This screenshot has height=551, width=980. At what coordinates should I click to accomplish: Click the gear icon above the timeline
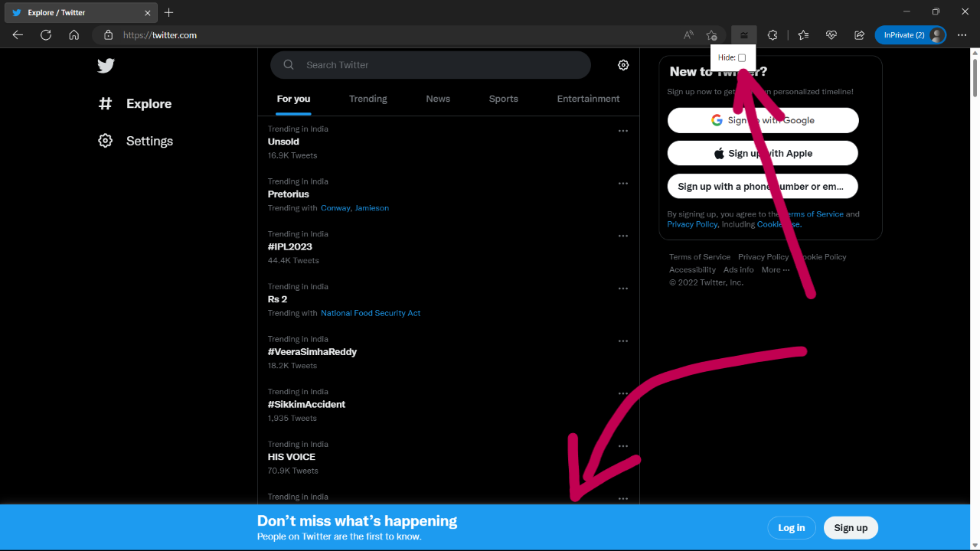pos(622,65)
